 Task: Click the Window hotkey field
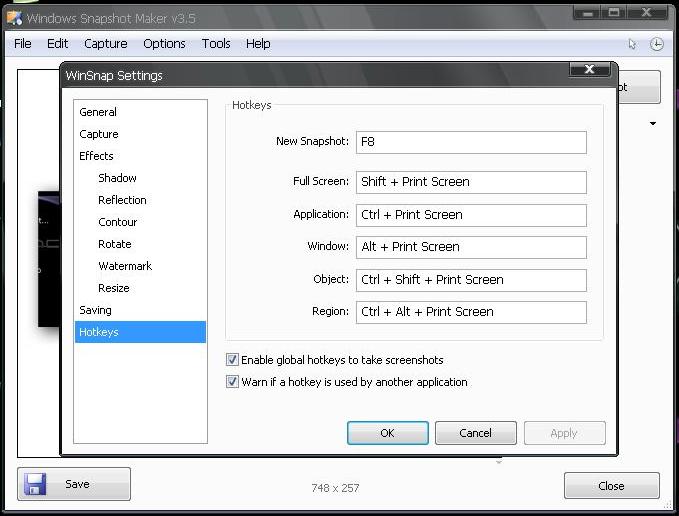471,247
